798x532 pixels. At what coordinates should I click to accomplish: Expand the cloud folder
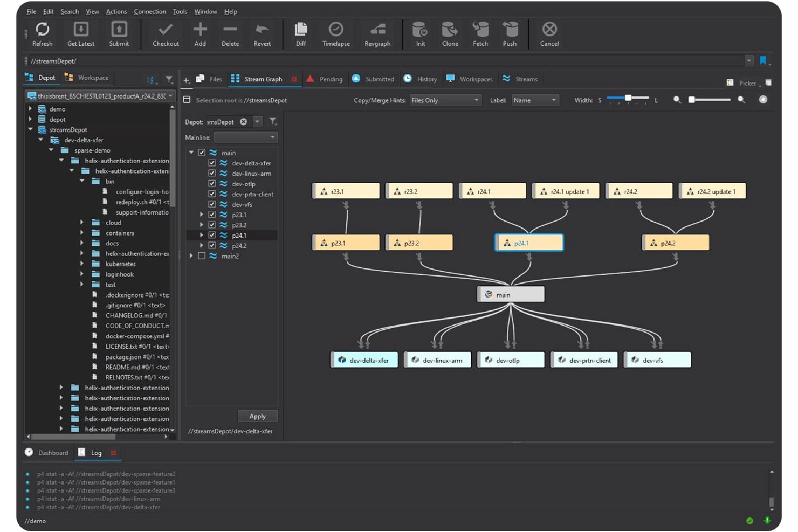pyautogui.click(x=82, y=222)
